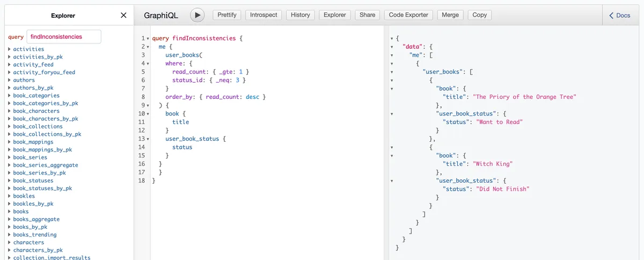The height and width of the screenshot is (260, 644).
Task: Close the Explorer panel with the X
Action: coord(123,16)
